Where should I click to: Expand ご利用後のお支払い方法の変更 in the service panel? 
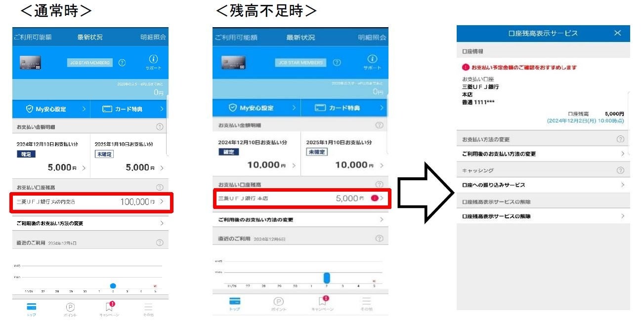pyautogui.click(x=543, y=154)
